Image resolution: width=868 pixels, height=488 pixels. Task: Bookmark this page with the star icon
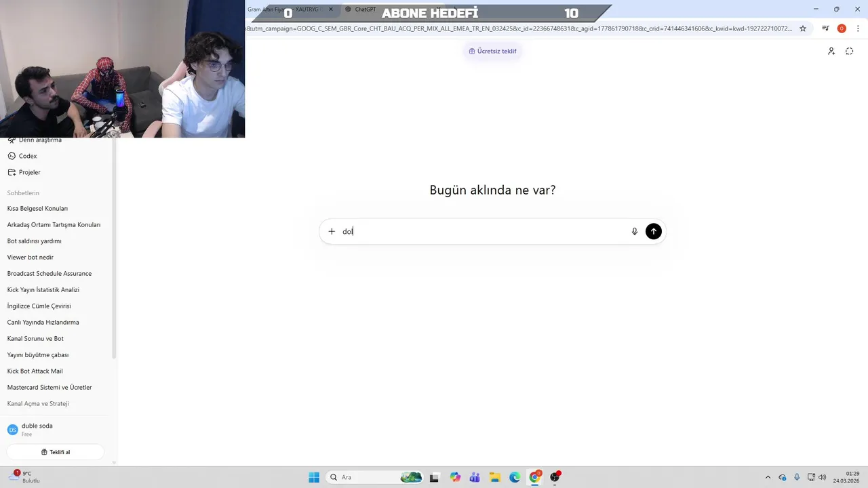pos(803,28)
